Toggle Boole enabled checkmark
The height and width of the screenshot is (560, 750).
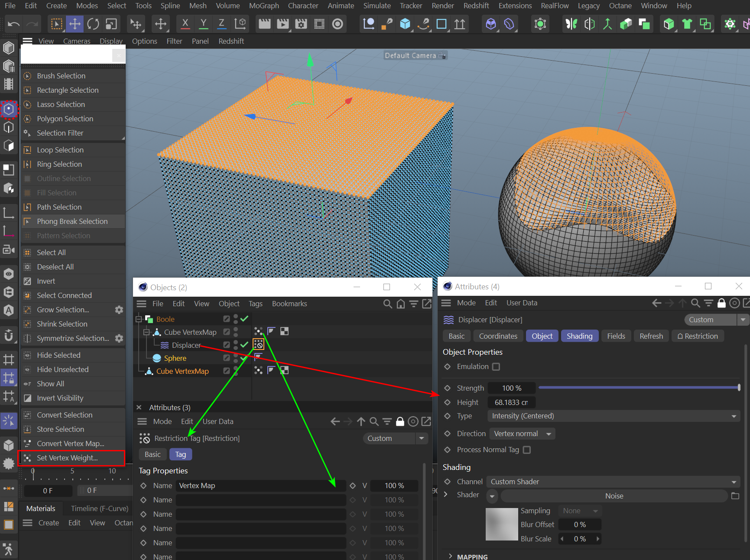pos(244,319)
